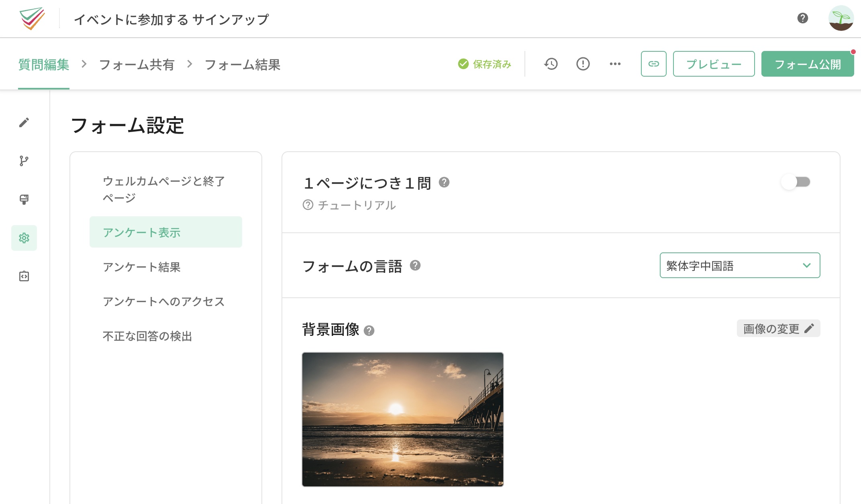This screenshot has width=861, height=504.
Task: Click the 保存済み saved status indicator
Action: [485, 64]
